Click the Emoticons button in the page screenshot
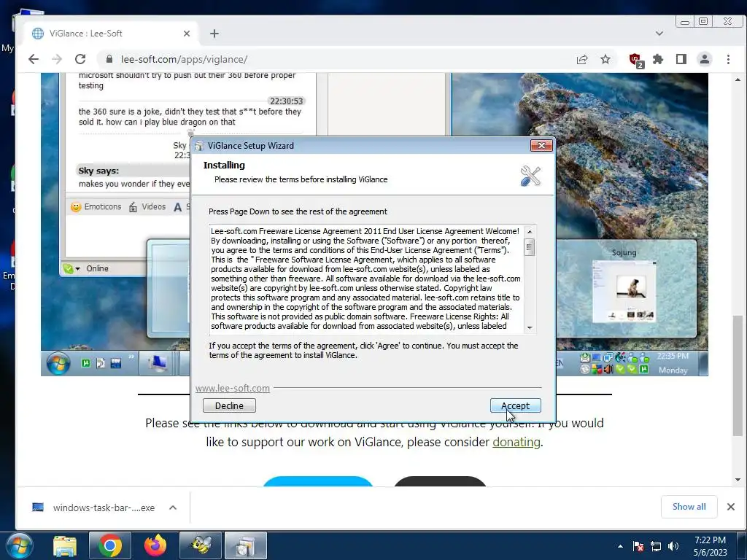This screenshot has width=747, height=560. tap(96, 206)
